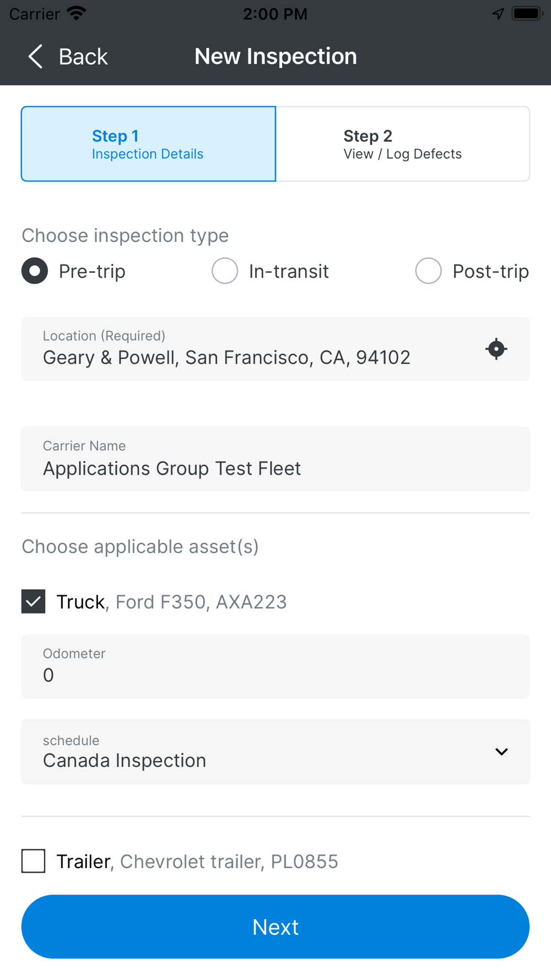Screen dimensions: 551x980
Task: Check the Trailer Chevrolet trailer checkbox
Action: click(34, 861)
